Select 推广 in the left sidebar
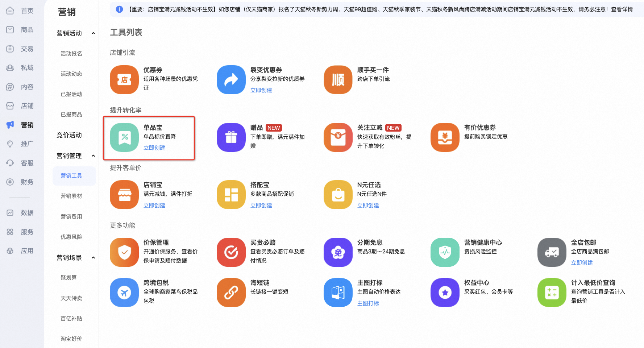The image size is (644, 348). (x=20, y=144)
